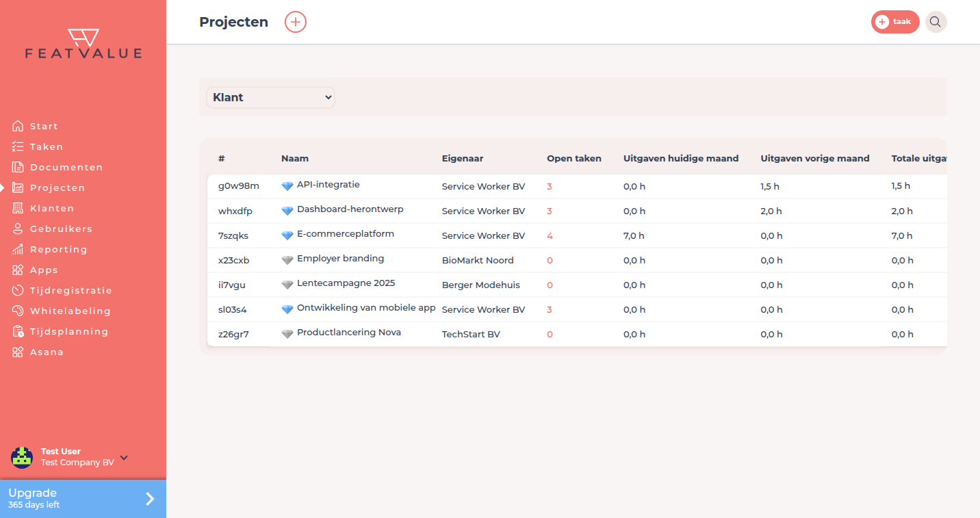Open the Ontwikkeling van mobiele app project
The height and width of the screenshot is (518, 980).
click(x=366, y=308)
